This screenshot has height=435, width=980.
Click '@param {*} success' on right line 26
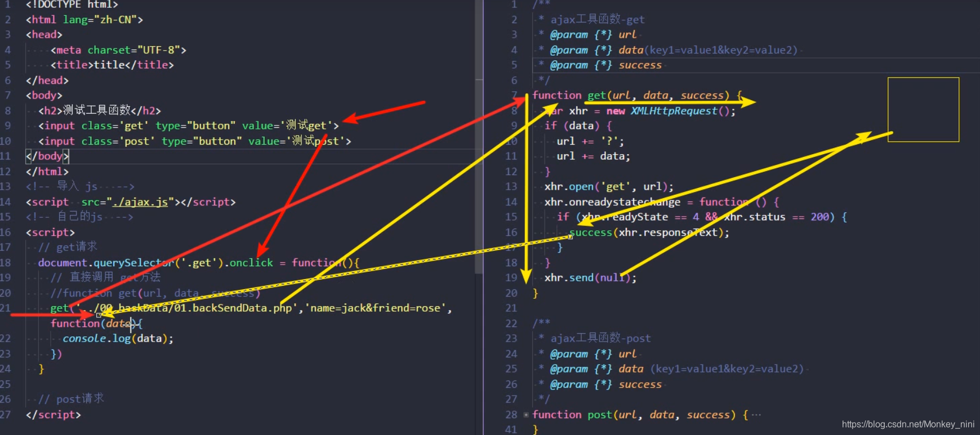(606, 384)
